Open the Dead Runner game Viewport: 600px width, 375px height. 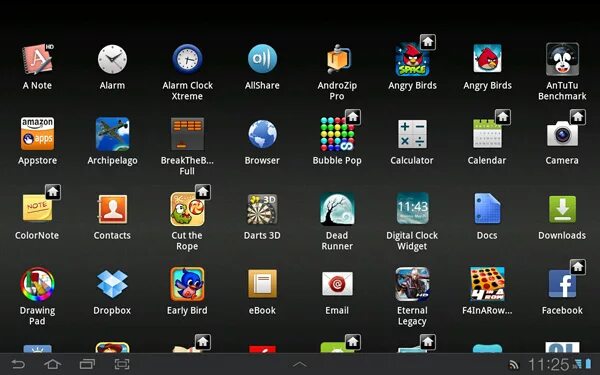[337, 209]
